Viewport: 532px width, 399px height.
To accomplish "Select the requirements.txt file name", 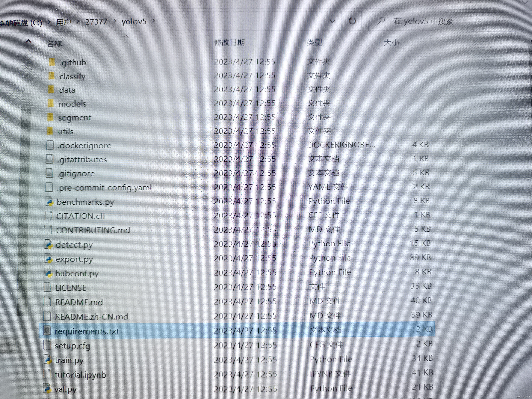I will click(87, 331).
